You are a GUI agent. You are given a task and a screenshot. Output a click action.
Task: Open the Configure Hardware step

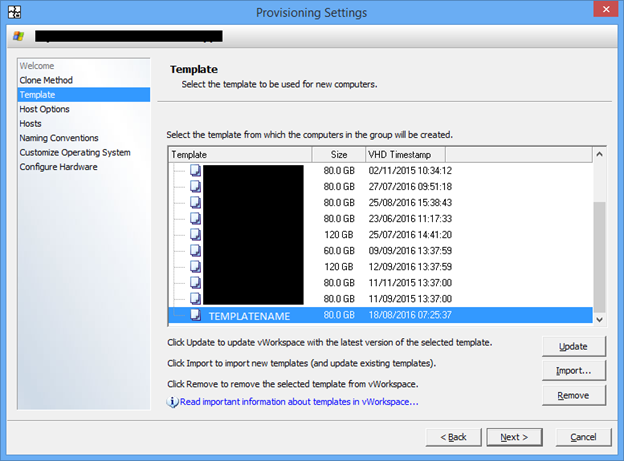pyautogui.click(x=58, y=167)
